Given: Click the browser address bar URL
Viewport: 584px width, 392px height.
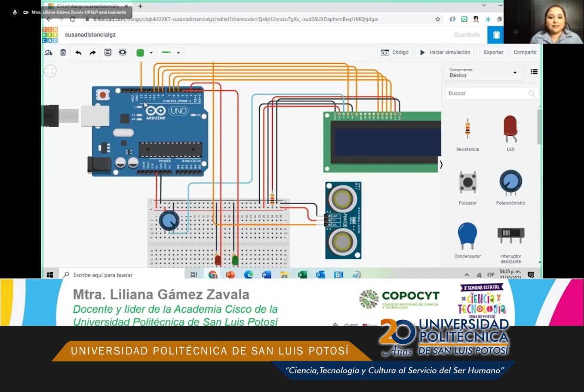Looking at the screenshot, I should [x=236, y=19].
